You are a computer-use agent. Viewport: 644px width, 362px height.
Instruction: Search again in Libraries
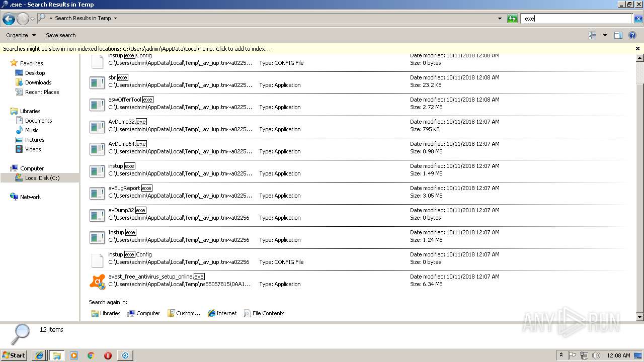[x=106, y=313]
